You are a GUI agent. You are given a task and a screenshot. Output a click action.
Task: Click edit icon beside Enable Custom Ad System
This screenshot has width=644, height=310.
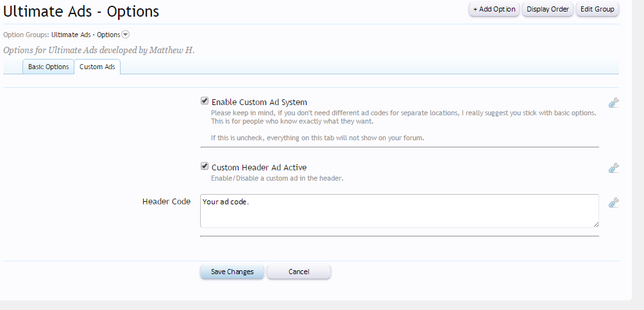(613, 102)
